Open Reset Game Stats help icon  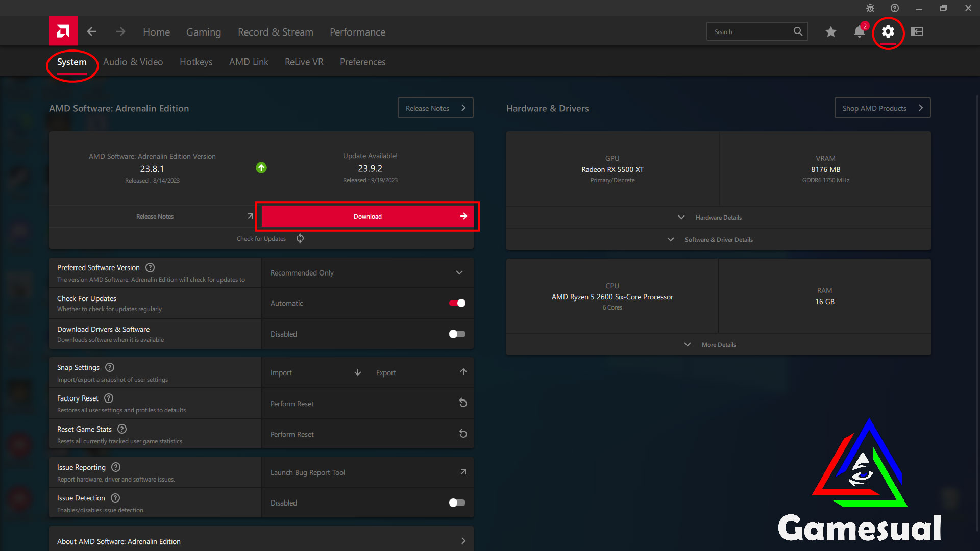coord(122,429)
